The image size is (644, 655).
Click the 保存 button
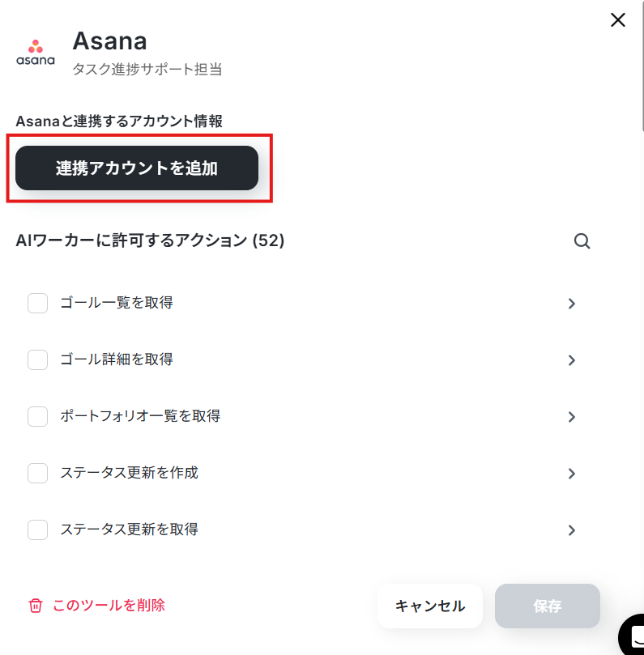[548, 606]
